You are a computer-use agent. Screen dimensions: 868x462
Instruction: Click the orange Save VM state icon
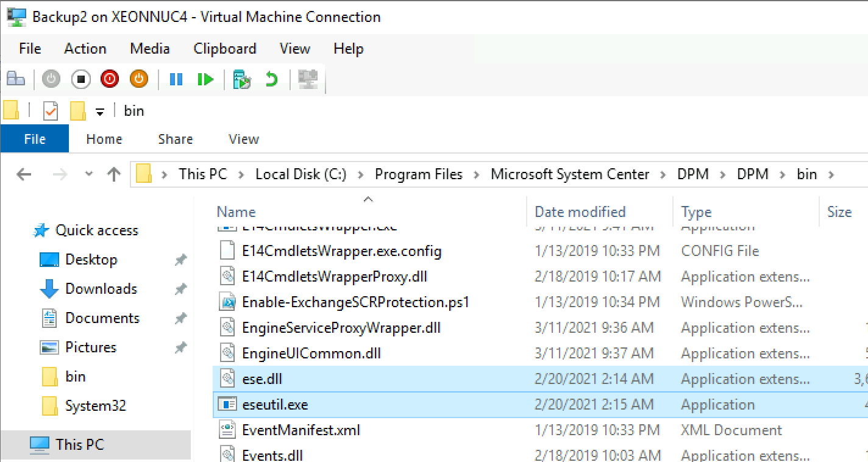click(x=139, y=79)
